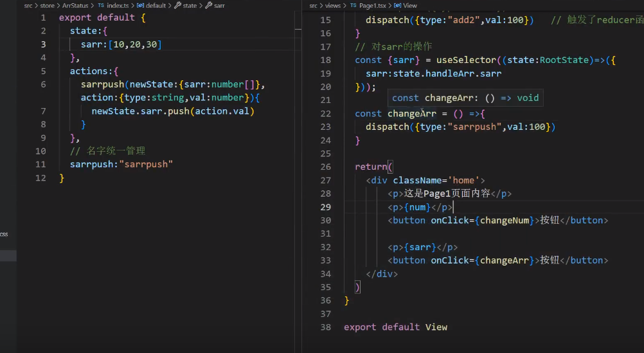Click 'dispatch' on line 23

point(388,127)
